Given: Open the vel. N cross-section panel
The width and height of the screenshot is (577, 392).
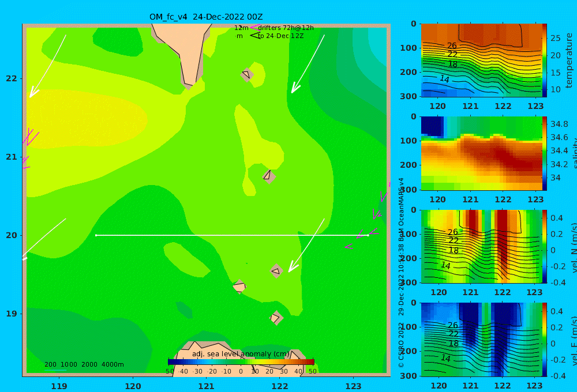Looking at the screenshot, I should [x=481, y=246].
